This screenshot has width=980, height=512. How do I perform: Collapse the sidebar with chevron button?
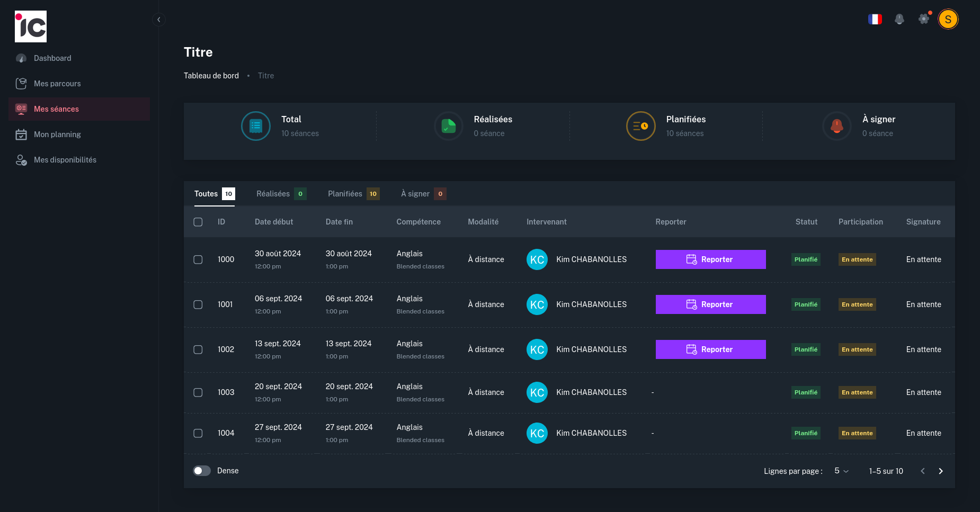tap(158, 20)
